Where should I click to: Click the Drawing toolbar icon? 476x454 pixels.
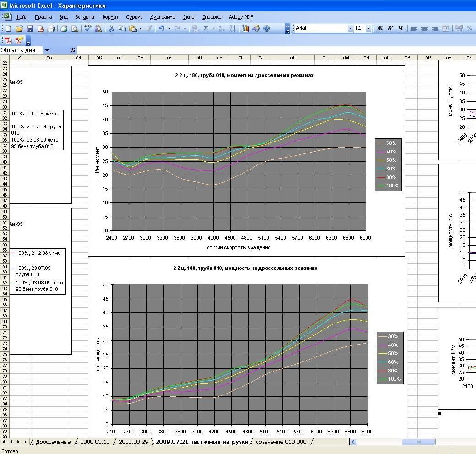coord(256,28)
